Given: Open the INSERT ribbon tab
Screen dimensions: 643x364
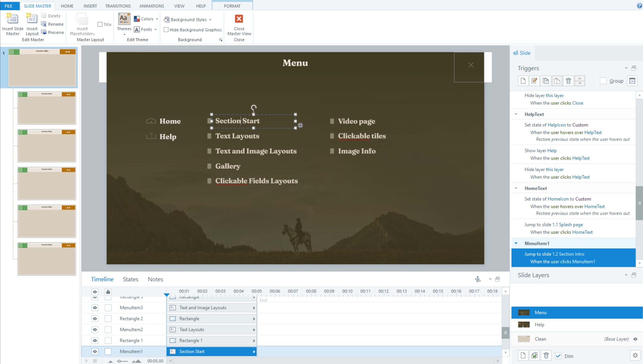Looking at the screenshot, I should pos(90,6).
